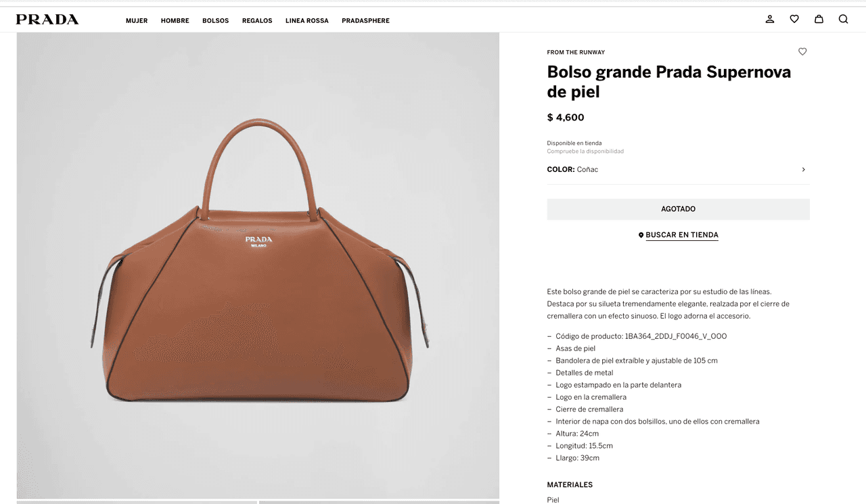
Task: Expand the Color Coñac chevron
Action: [803, 170]
